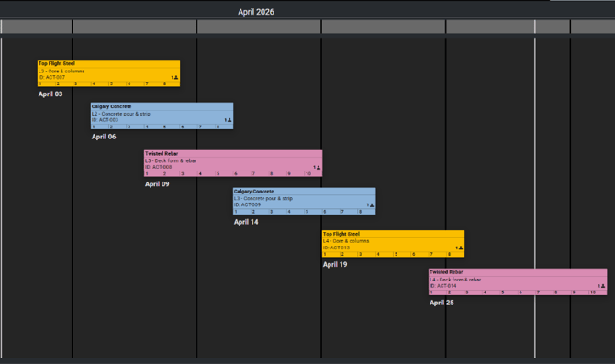
Task: Click the 'L3 - Core & columns' activity text
Action: pos(61,72)
